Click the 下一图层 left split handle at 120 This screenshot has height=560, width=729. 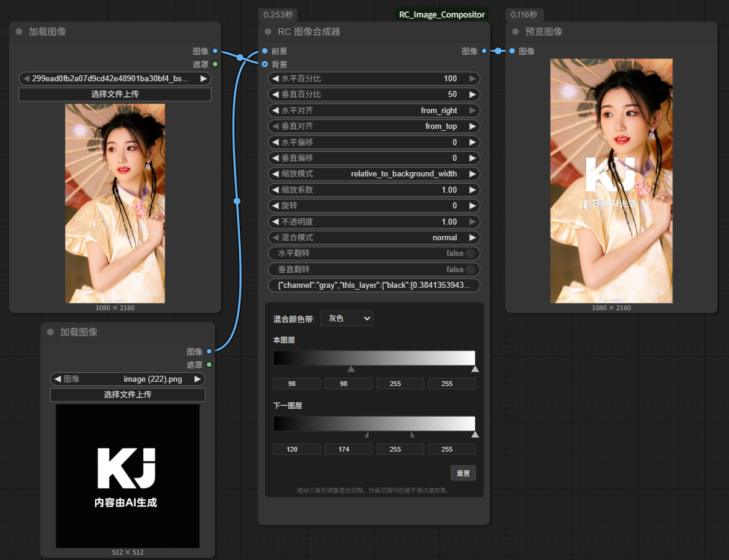[x=366, y=434]
